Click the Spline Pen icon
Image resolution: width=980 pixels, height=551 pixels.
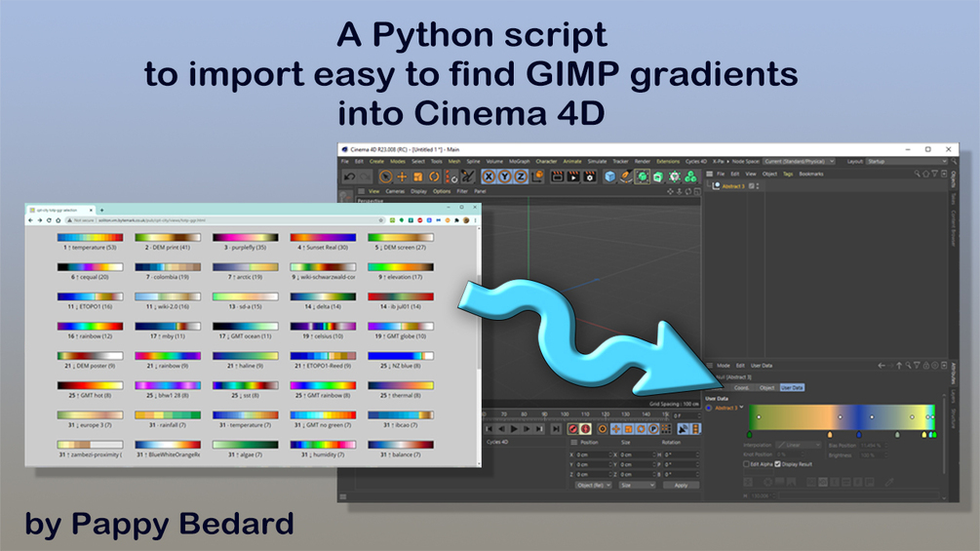tap(626, 177)
